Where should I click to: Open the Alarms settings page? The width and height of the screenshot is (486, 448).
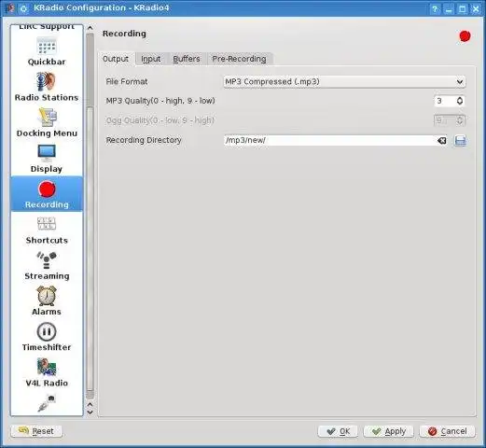pyautogui.click(x=47, y=301)
